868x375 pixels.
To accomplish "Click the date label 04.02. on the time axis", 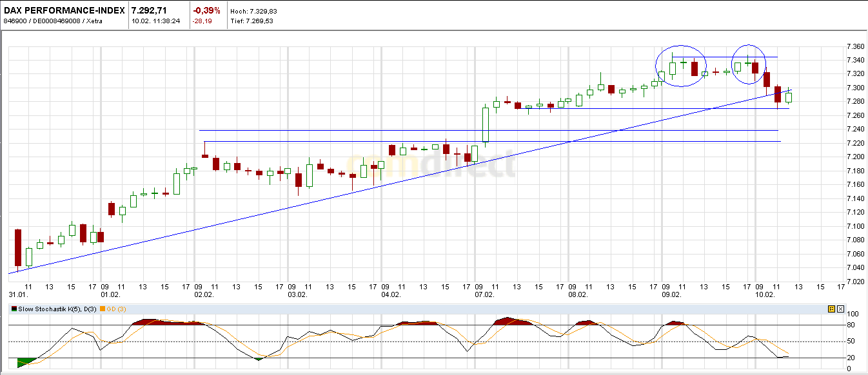I will click(x=391, y=294).
